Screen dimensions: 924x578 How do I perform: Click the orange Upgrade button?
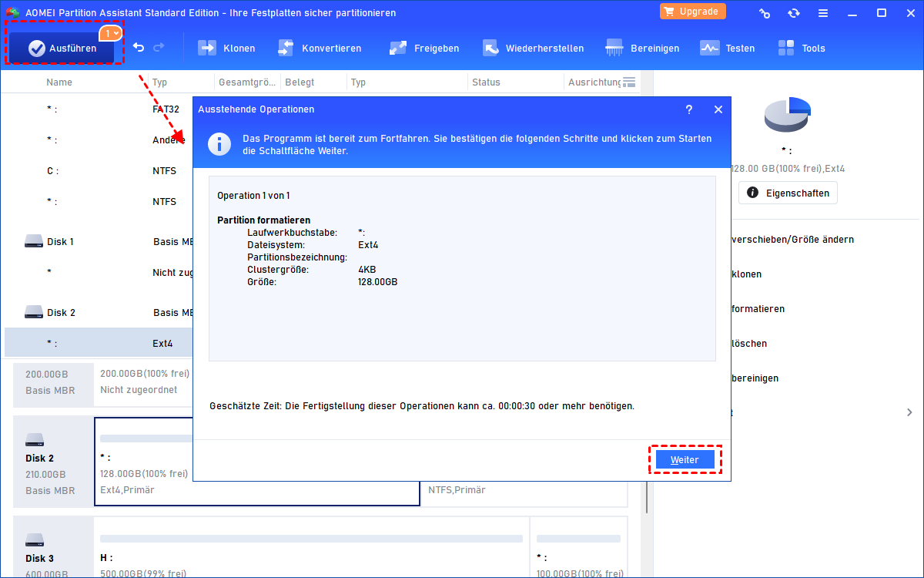692,12
